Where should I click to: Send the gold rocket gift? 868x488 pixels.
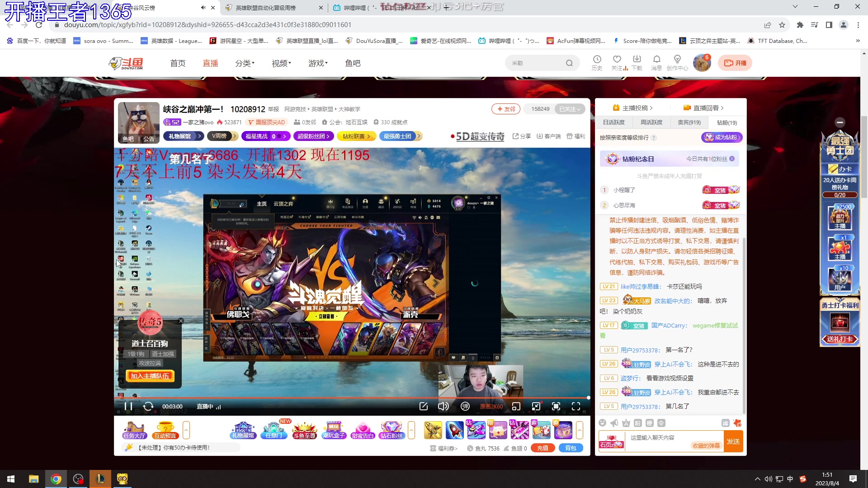coord(433,430)
